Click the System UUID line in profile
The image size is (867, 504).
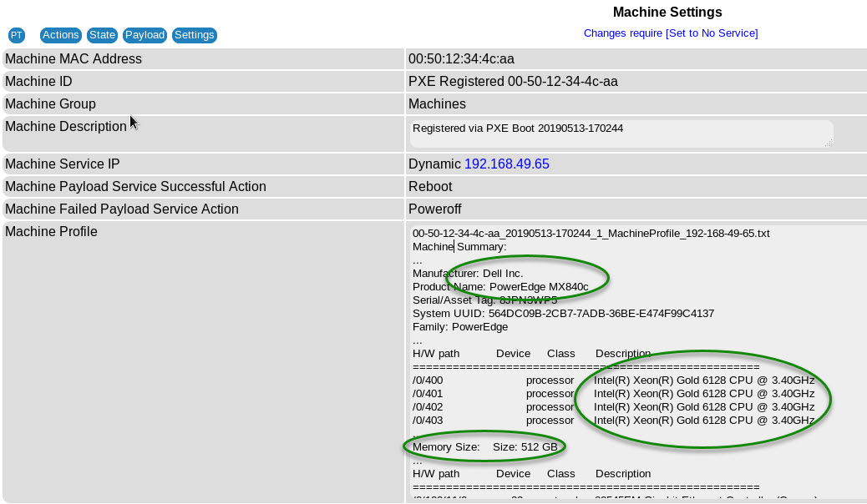[563, 314]
